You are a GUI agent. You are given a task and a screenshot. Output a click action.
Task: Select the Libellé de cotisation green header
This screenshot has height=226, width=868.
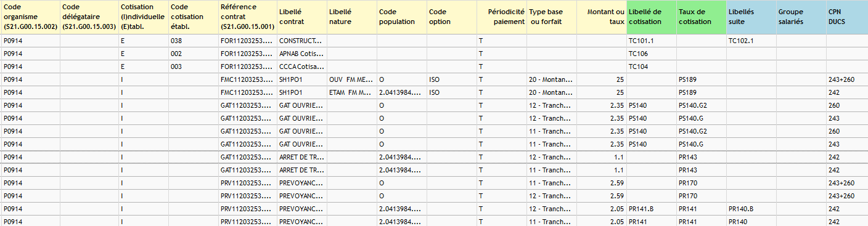click(652, 17)
